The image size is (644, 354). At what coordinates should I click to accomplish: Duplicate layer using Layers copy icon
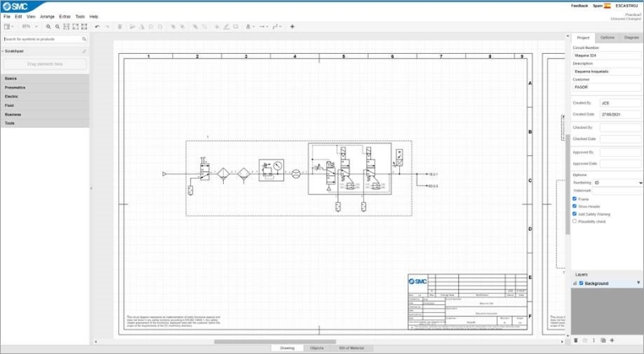603,340
